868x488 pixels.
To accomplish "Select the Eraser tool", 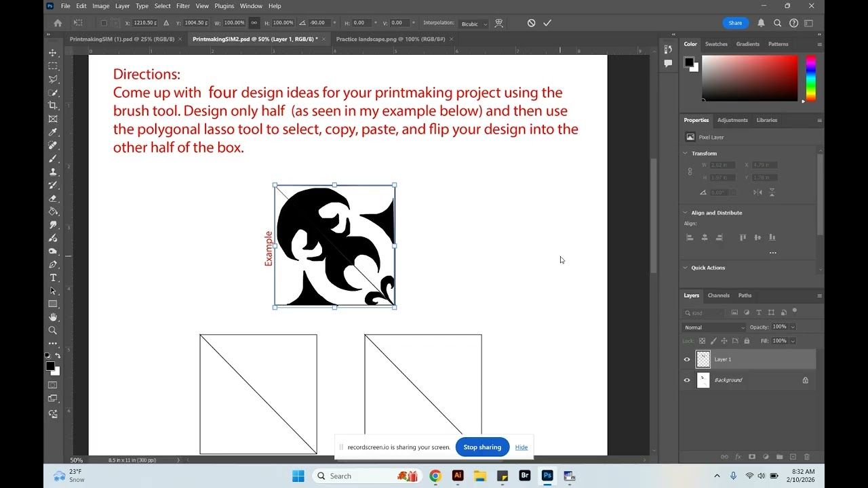I will point(53,199).
